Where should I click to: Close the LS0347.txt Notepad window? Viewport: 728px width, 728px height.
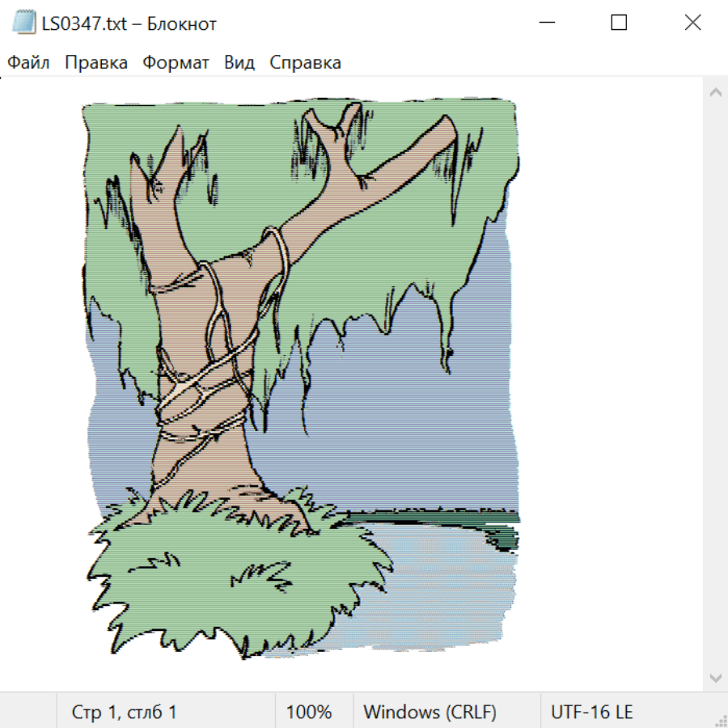pos(692,23)
